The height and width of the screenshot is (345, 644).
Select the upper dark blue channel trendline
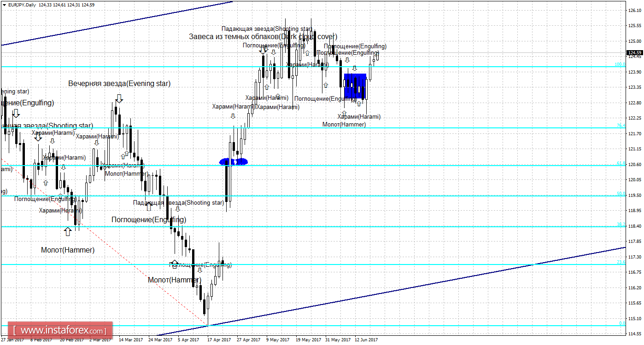pos(117,23)
